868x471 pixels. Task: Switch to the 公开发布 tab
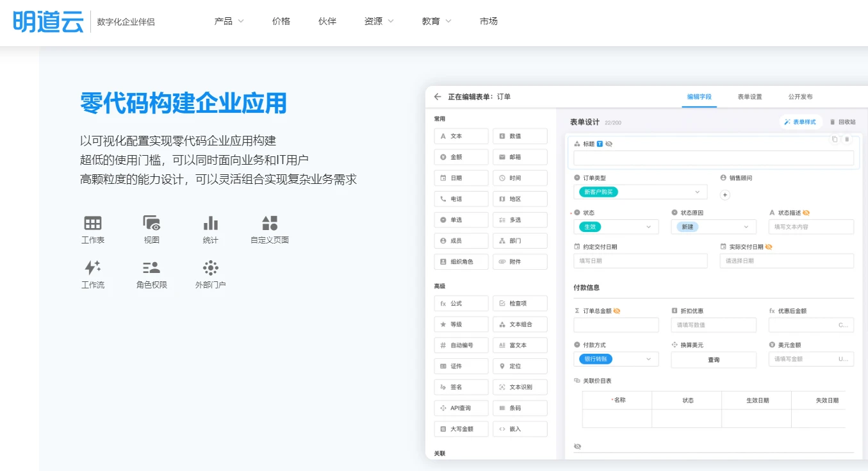pos(801,97)
